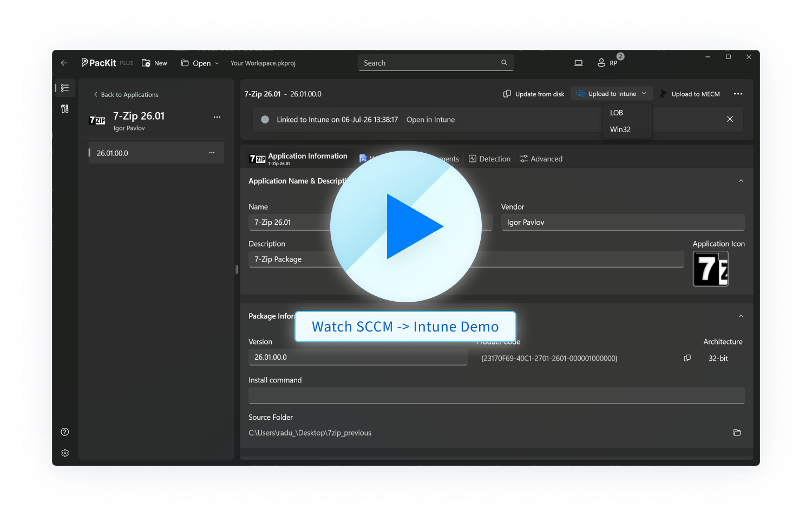
Task: Collapse Application Name & Description section
Action: point(741,181)
